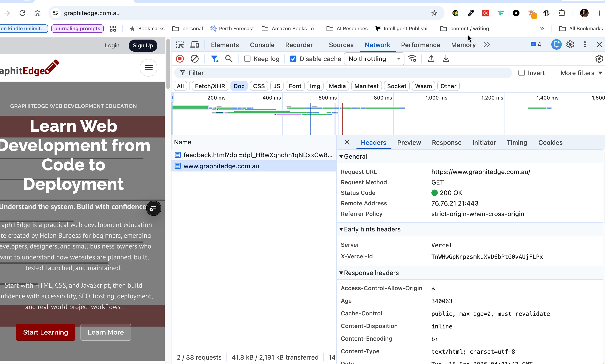
Task: Open Network panel settings gear
Action: point(599,59)
